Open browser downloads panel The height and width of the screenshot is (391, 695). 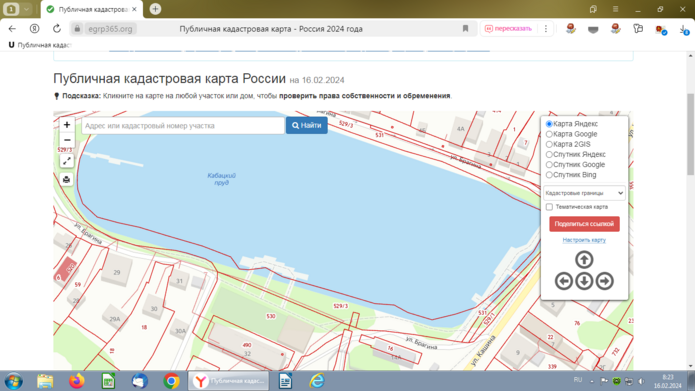(x=684, y=29)
